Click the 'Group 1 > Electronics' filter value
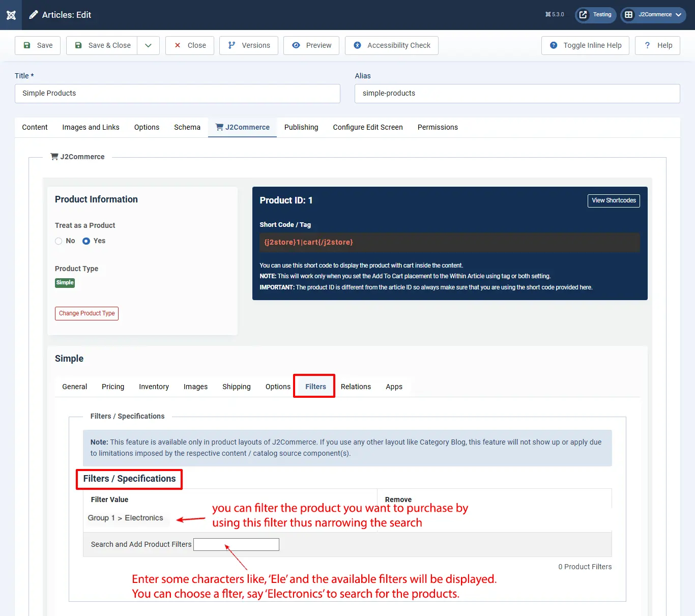 click(x=125, y=518)
